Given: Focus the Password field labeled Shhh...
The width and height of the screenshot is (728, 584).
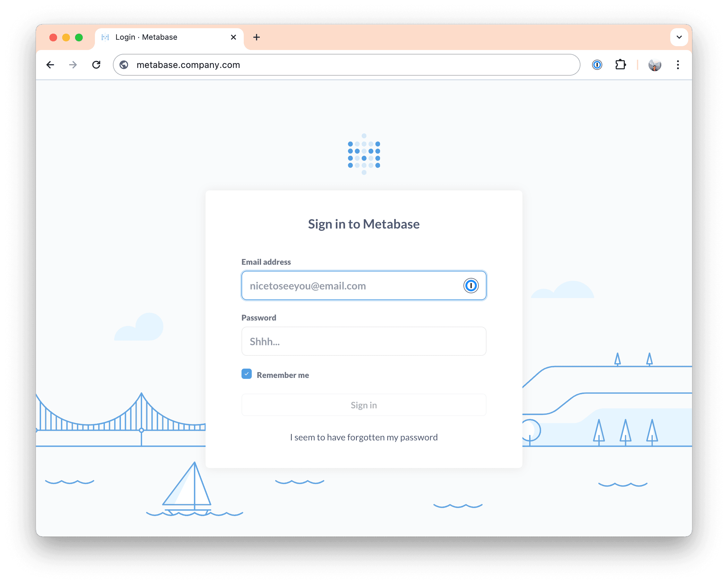Looking at the screenshot, I should point(363,341).
